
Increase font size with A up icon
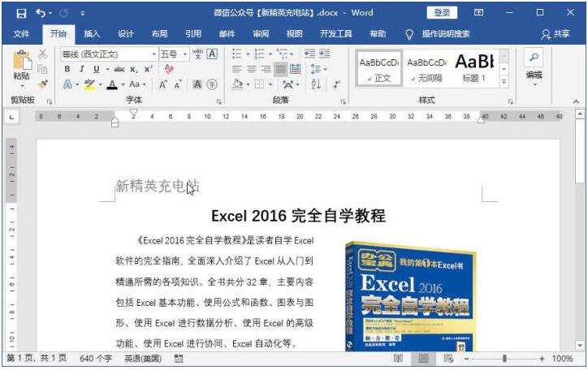tap(162, 84)
